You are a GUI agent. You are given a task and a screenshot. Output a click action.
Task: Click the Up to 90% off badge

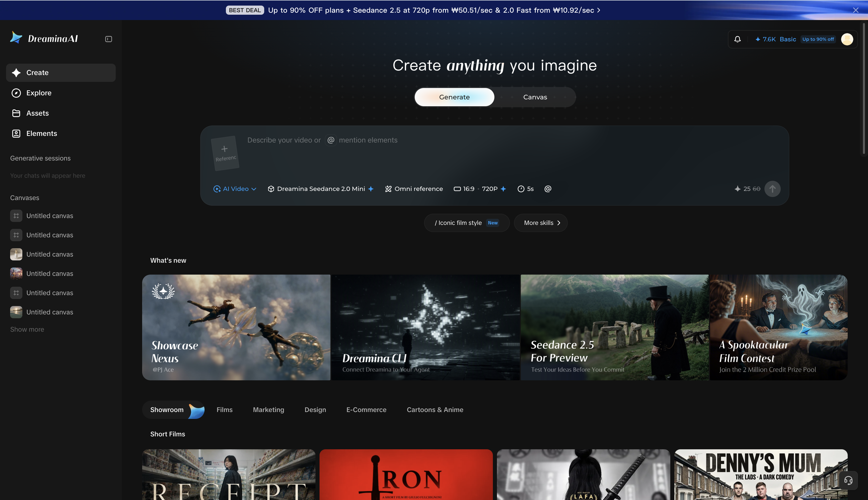tap(818, 39)
